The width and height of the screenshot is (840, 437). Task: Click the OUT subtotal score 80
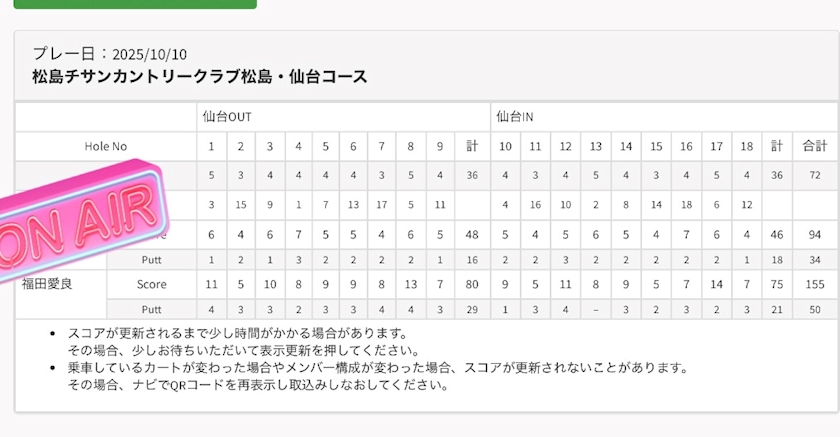pyautogui.click(x=472, y=284)
